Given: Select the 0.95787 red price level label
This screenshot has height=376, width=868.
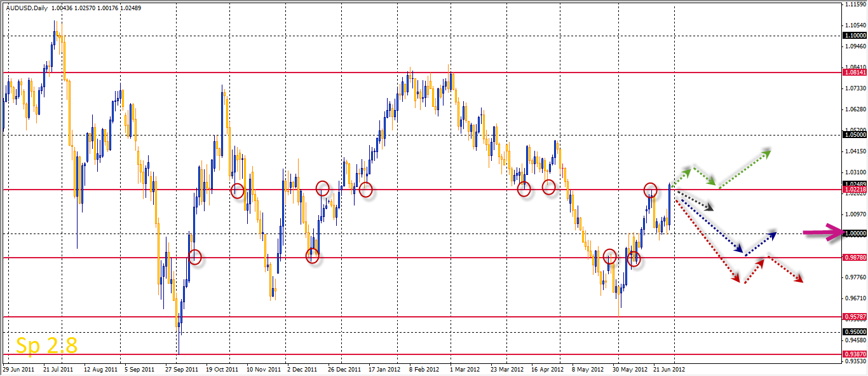Looking at the screenshot, I should point(855,316).
